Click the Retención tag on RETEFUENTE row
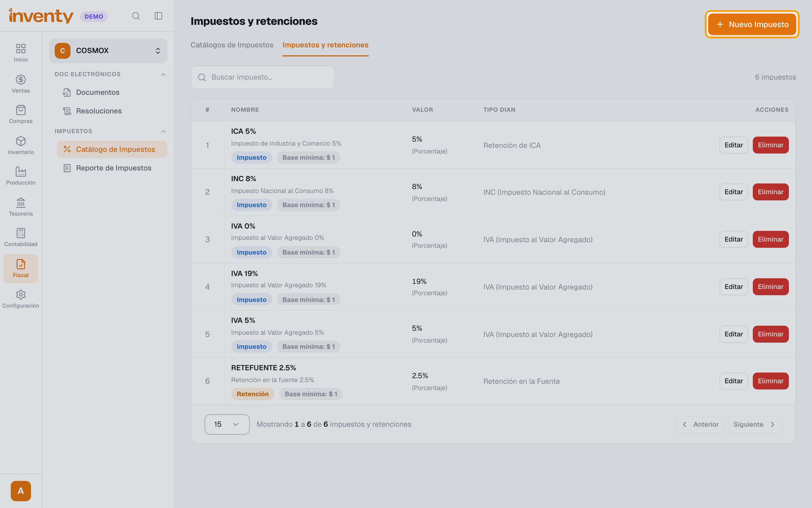The height and width of the screenshot is (508, 812). [253, 394]
